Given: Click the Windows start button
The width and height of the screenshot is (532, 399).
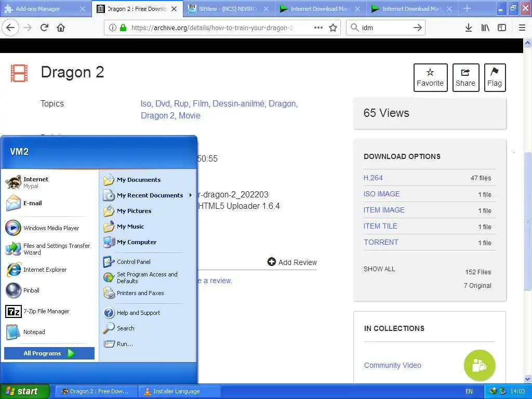Looking at the screenshot, I should [x=24, y=391].
